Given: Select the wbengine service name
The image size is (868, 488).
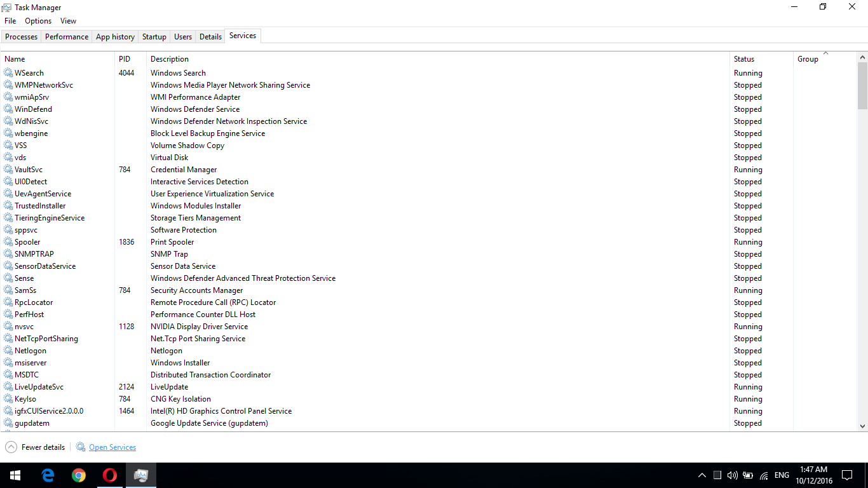Looking at the screenshot, I should click(x=31, y=133).
